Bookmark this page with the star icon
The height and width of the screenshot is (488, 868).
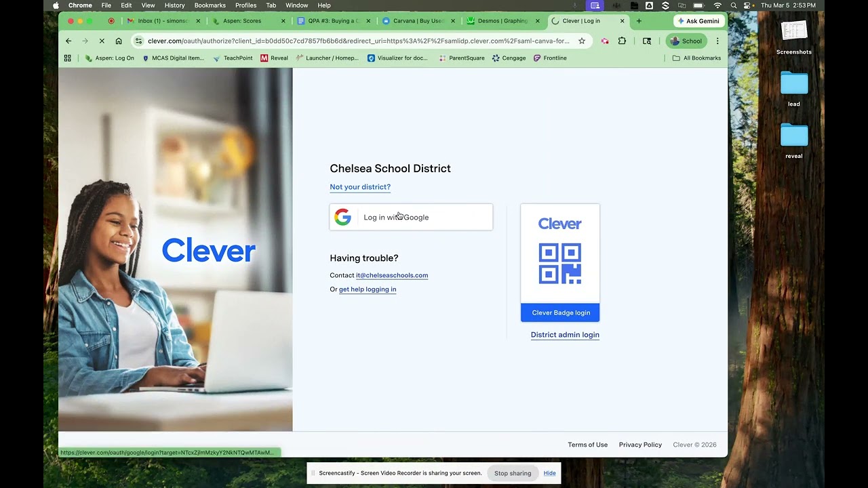582,41
